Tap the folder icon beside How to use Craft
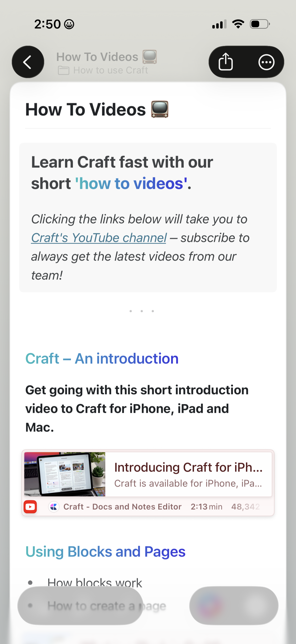The width and height of the screenshot is (296, 644). click(x=64, y=70)
